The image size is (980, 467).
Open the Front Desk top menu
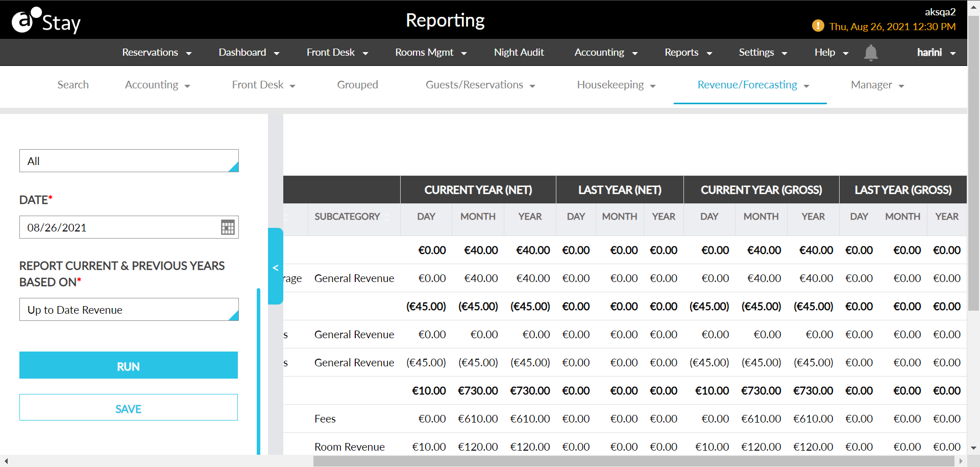337,53
